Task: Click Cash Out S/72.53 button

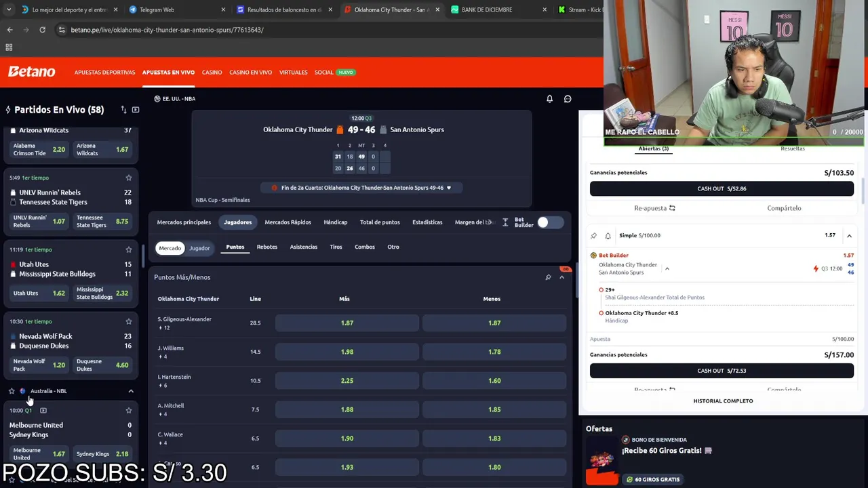Action: (x=722, y=371)
